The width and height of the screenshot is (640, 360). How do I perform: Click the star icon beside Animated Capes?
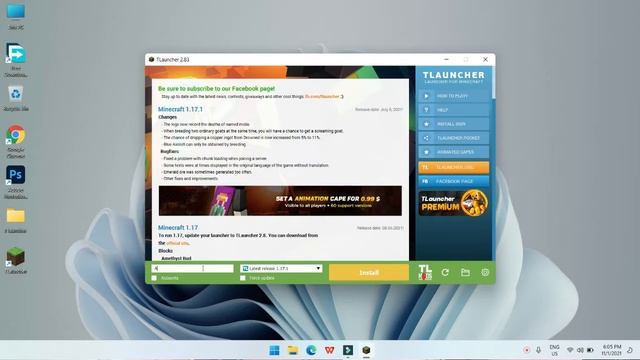click(426, 152)
